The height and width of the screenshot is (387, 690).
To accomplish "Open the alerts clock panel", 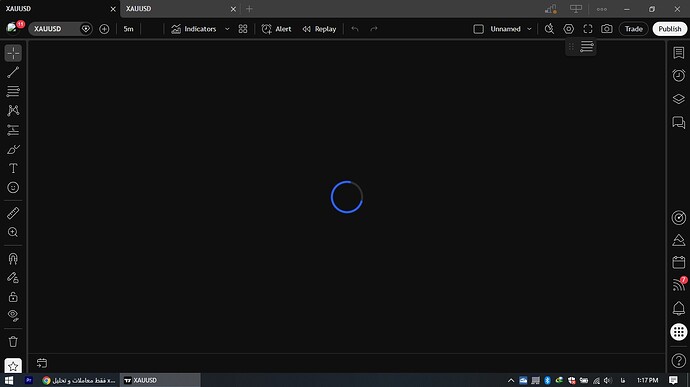I will (x=679, y=75).
